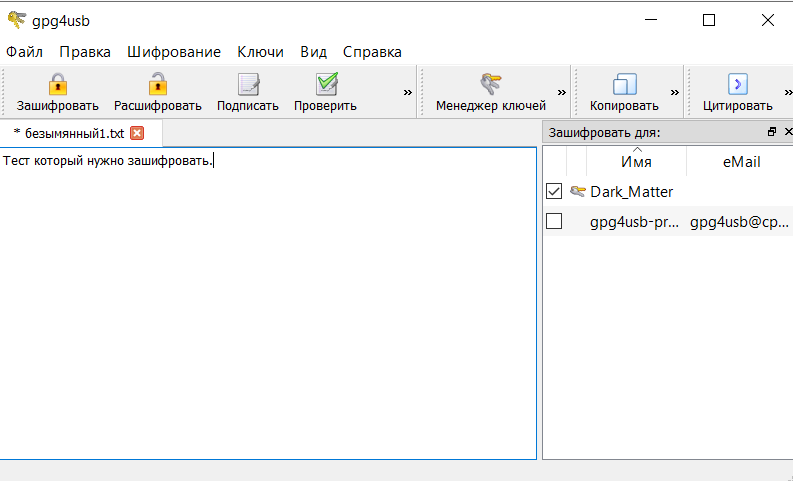793x481 pixels.
Task: Click the Цитировать toolbar icon
Action: [737, 84]
